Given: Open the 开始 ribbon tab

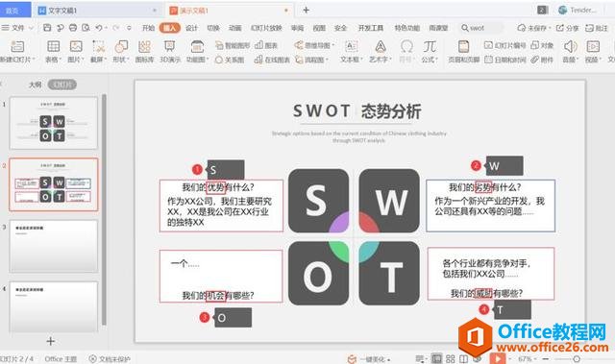Looking at the screenshot, I should (148, 28).
